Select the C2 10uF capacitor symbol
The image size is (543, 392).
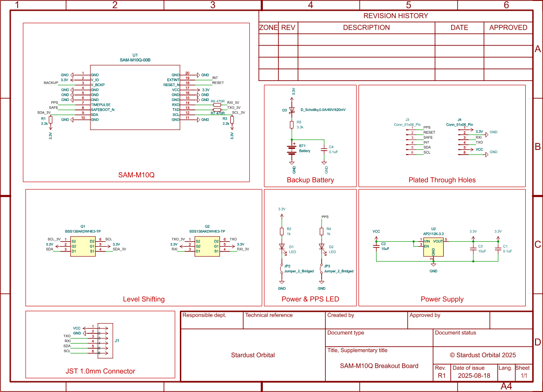click(376, 246)
